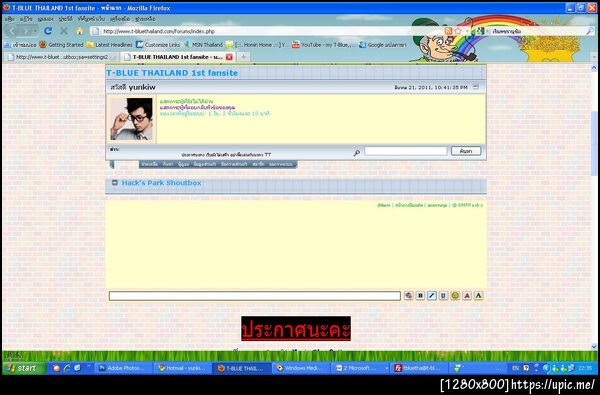Open the fifth Firefox menu (Bookmarks)
The height and width of the screenshot is (395, 600).
(x=91, y=19)
